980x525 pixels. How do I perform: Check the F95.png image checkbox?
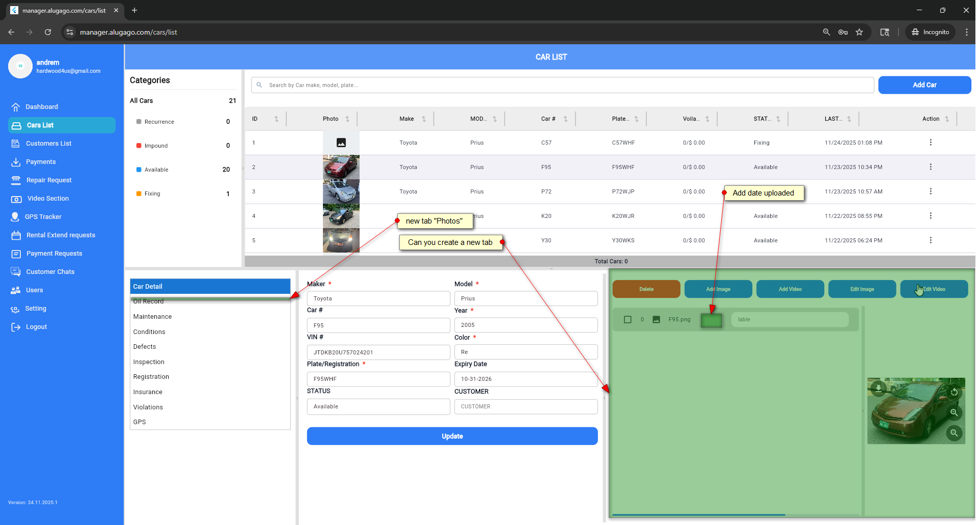click(628, 320)
